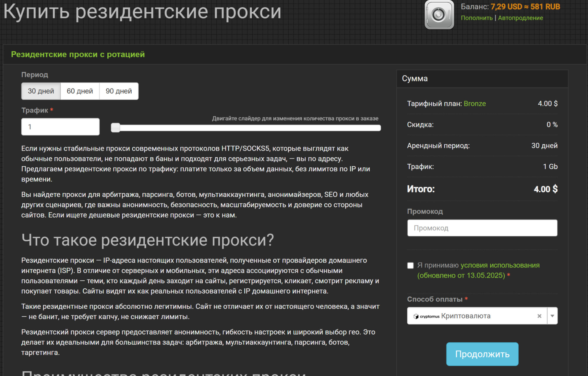The image size is (588, 376).
Task: Click the Трафик quantity input field
Action: click(60, 126)
